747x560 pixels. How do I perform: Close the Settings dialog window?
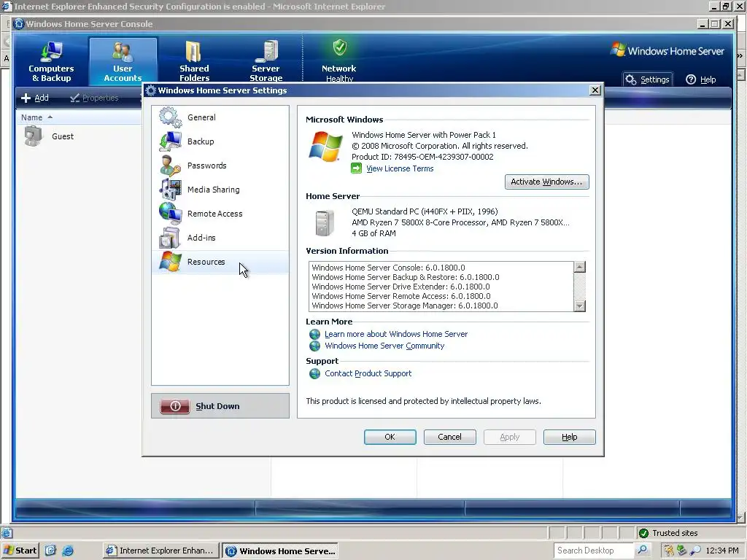pyautogui.click(x=595, y=90)
